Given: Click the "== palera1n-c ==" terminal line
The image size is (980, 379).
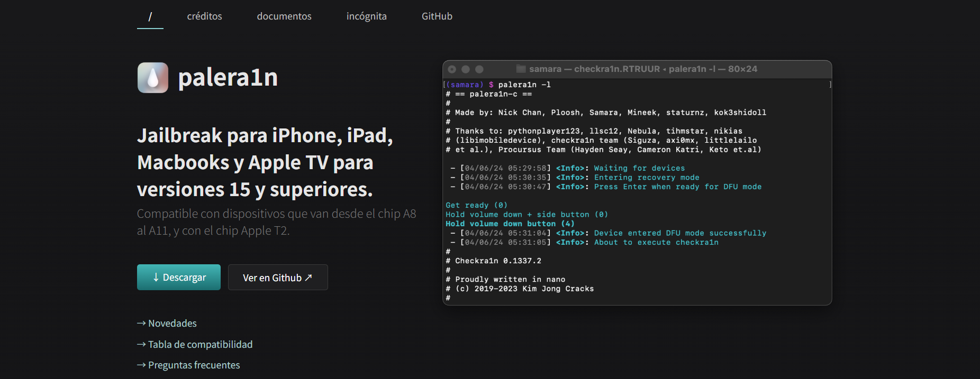Looking at the screenshot, I should tap(489, 94).
